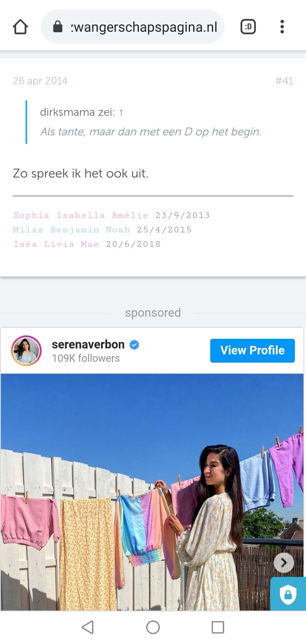Tap the browser home icon

(20, 27)
